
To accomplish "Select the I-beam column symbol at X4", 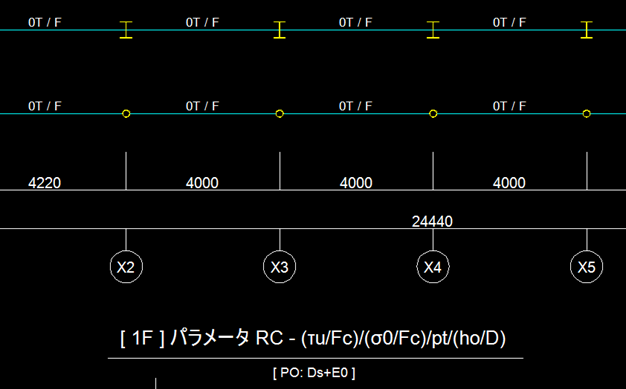I will coord(433,30).
